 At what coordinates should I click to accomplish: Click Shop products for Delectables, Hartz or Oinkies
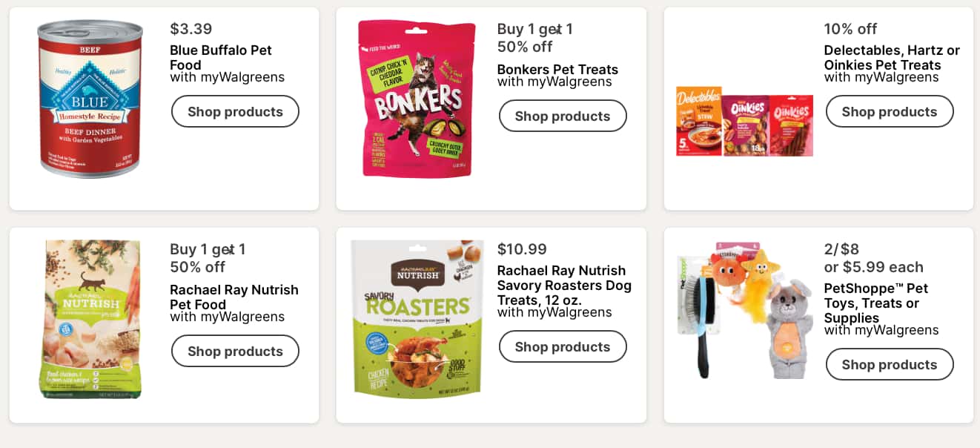(889, 112)
